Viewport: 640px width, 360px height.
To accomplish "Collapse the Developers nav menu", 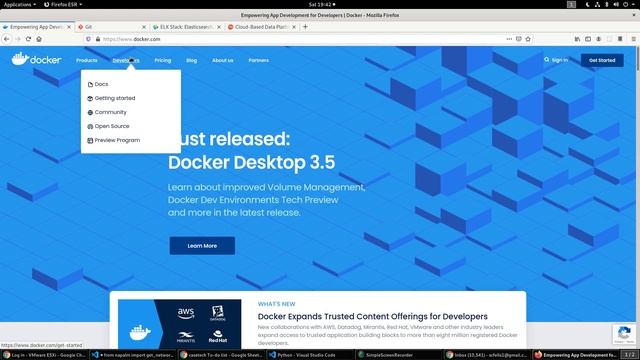I will tap(126, 60).
